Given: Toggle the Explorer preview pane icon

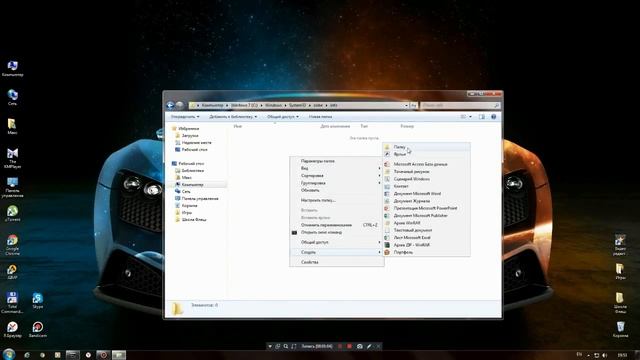Looking at the screenshot, I should (482, 117).
